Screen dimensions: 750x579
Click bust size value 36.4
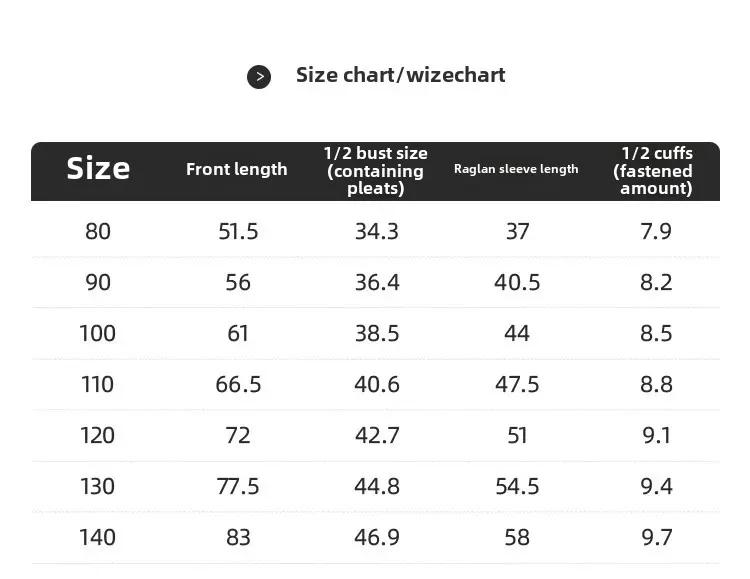(377, 282)
